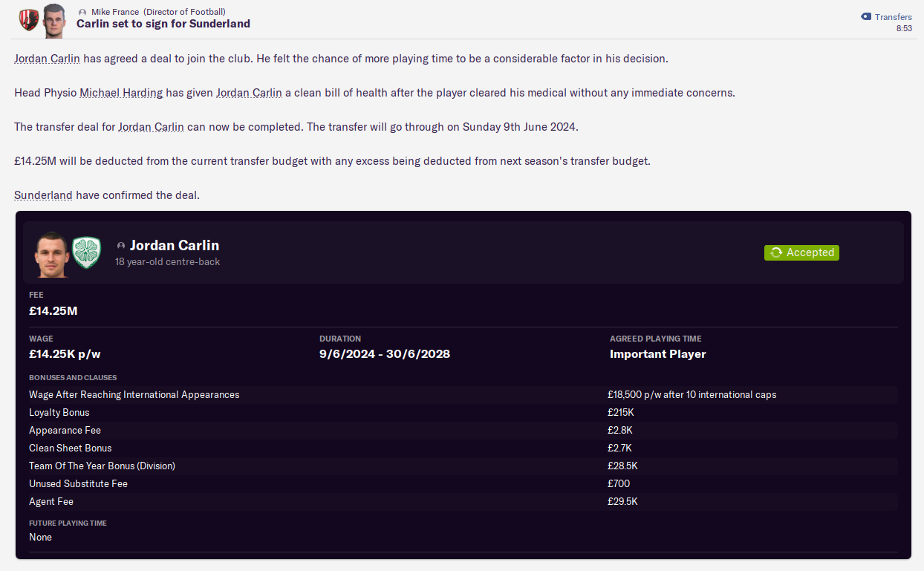Click the Transfers tag icon
924x571 pixels.
(x=866, y=17)
